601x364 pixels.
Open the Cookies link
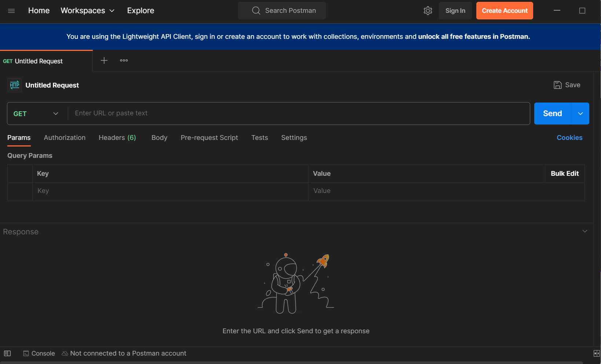569,138
